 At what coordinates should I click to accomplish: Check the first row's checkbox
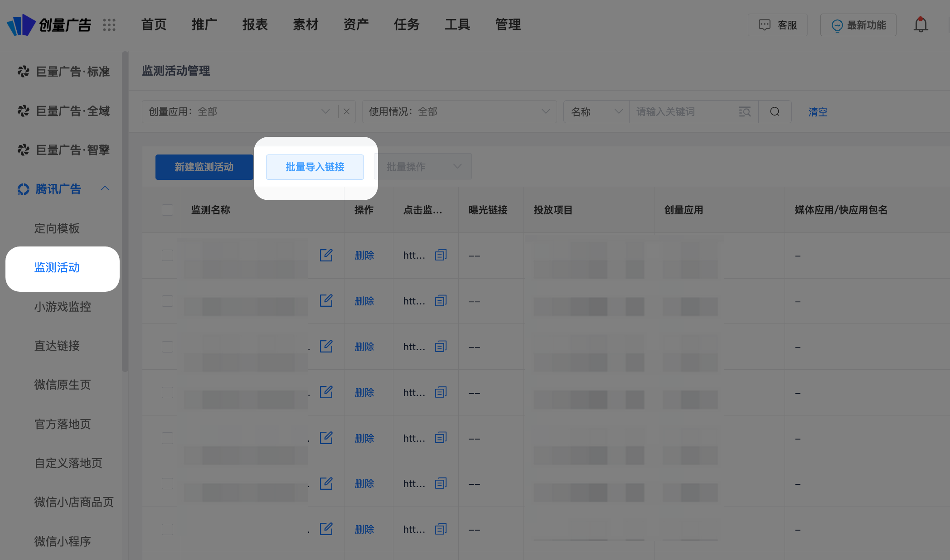168,255
